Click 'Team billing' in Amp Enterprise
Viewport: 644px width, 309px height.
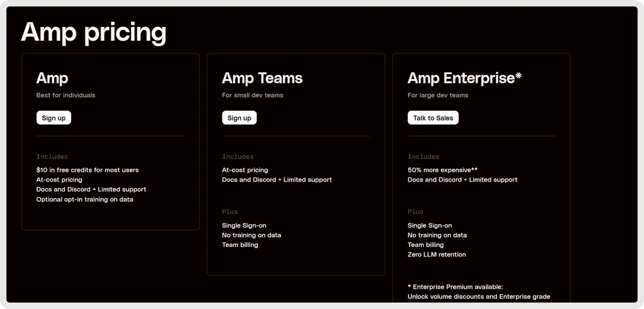click(x=425, y=245)
